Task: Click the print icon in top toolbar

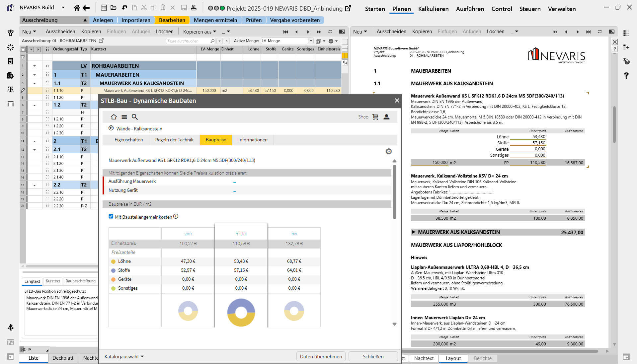Action: pyautogui.click(x=194, y=8)
